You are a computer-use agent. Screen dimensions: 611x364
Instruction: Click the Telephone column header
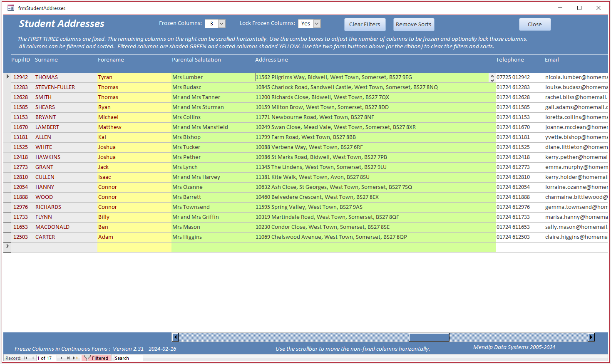pyautogui.click(x=510, y=60)
